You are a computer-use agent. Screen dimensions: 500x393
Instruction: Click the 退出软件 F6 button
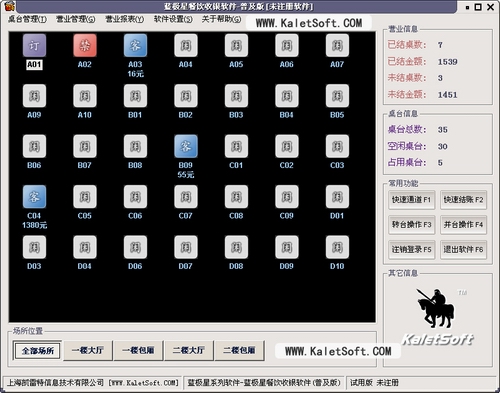pyautogui.click(x=463, y=250)
